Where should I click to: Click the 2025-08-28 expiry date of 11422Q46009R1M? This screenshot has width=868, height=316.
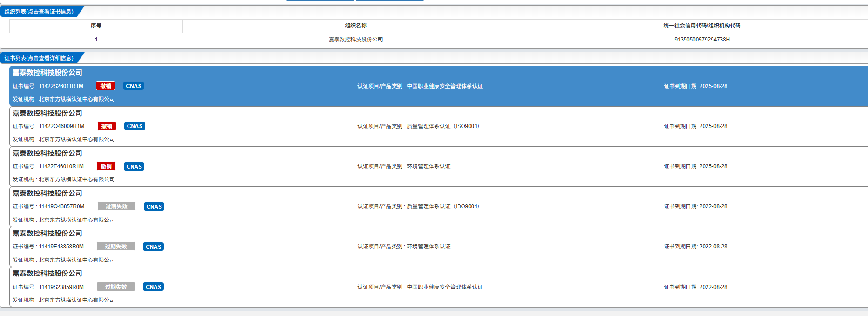(x=713, y=126)
